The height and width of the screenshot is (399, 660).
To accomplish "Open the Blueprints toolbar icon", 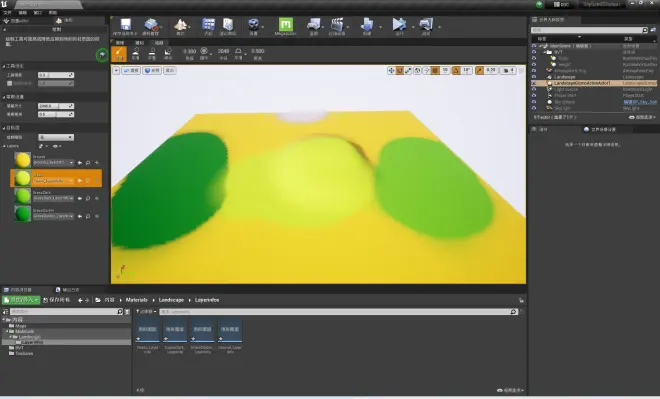I will 313,24.
